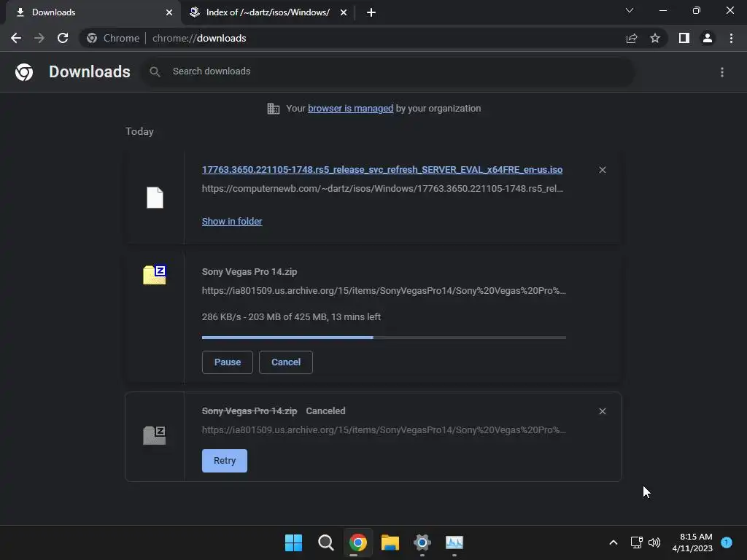Click the 286 KB/s download status text
The width and height of the screenshot is (747, 560).
click(x=291, y=317)
